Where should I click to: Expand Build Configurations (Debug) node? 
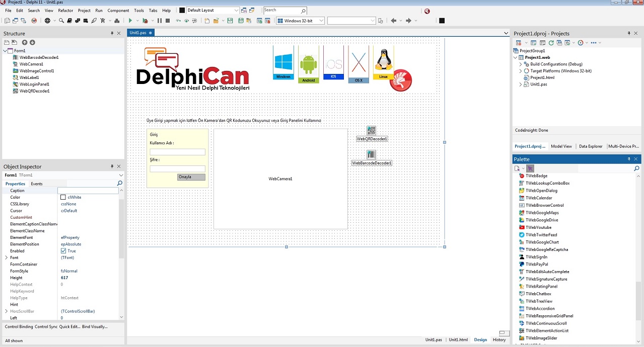521,64
